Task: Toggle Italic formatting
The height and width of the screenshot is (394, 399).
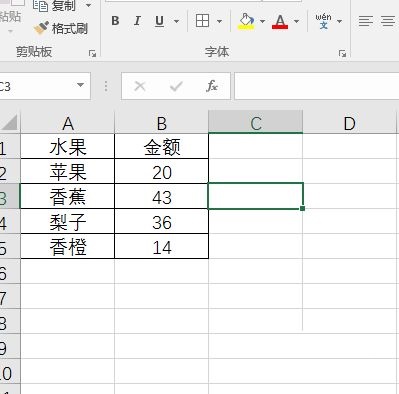Action: [137, 21]
